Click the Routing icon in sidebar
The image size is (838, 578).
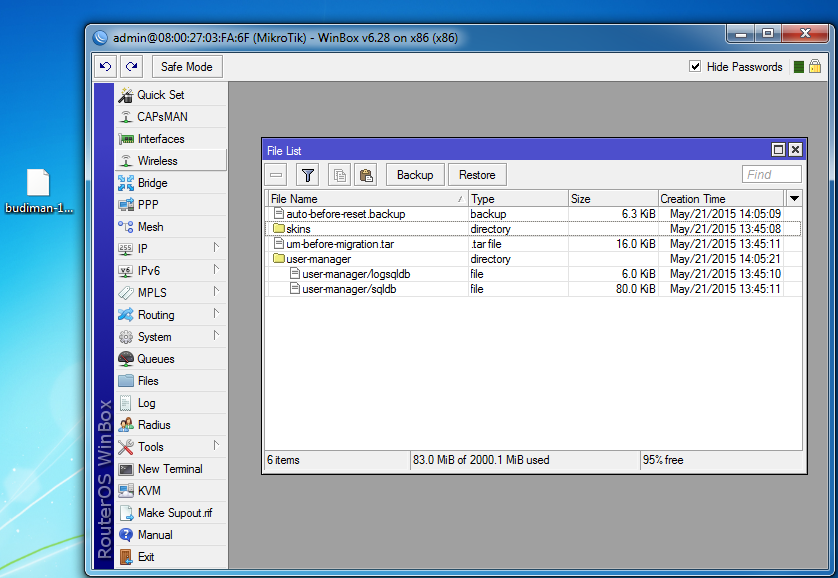(x=126, y=315)
